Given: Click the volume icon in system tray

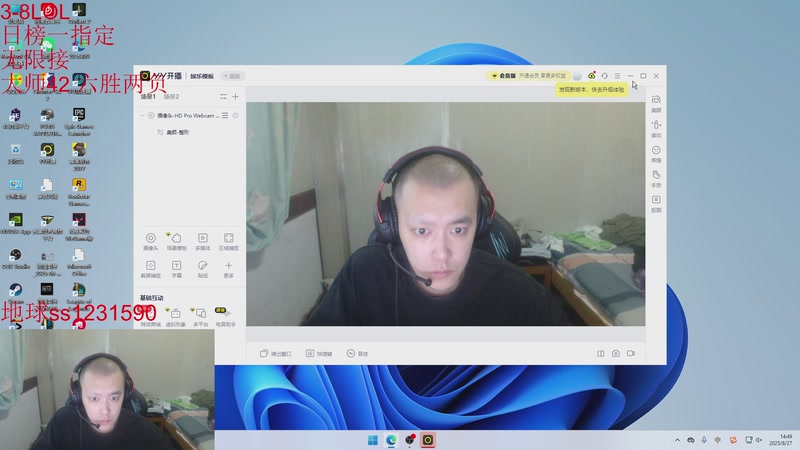Looking at the screenshot, I should pyautogui.click(x=759, y=440).
